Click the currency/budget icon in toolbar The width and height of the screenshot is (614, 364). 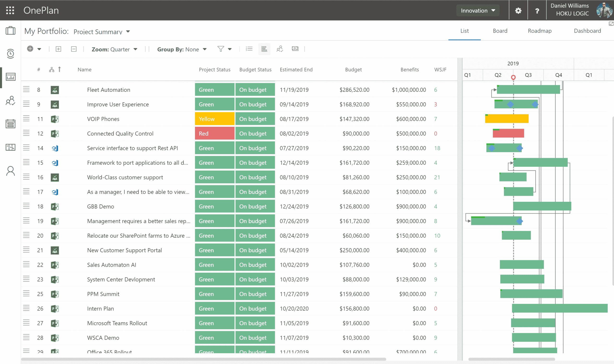tap(295, 49)
